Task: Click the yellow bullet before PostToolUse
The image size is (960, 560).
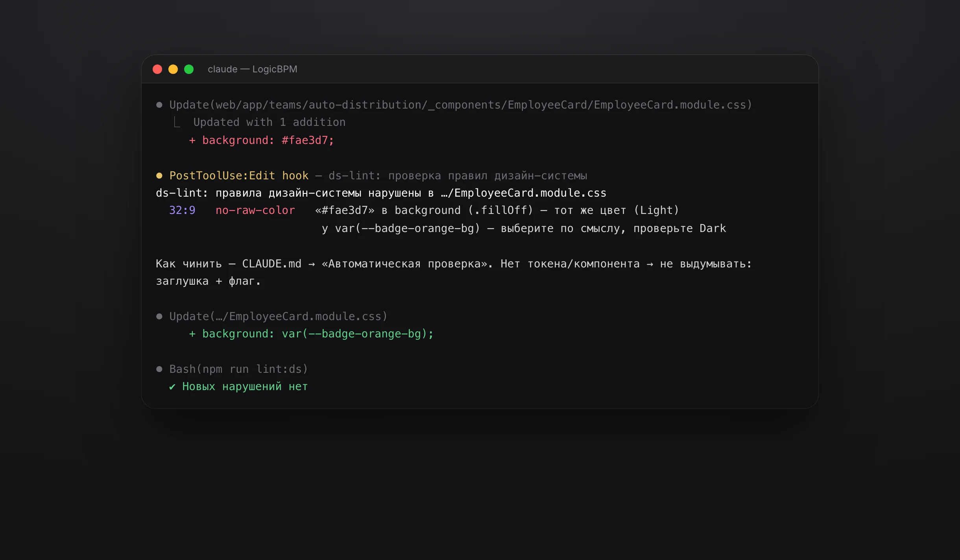Action: pos(159,176)
